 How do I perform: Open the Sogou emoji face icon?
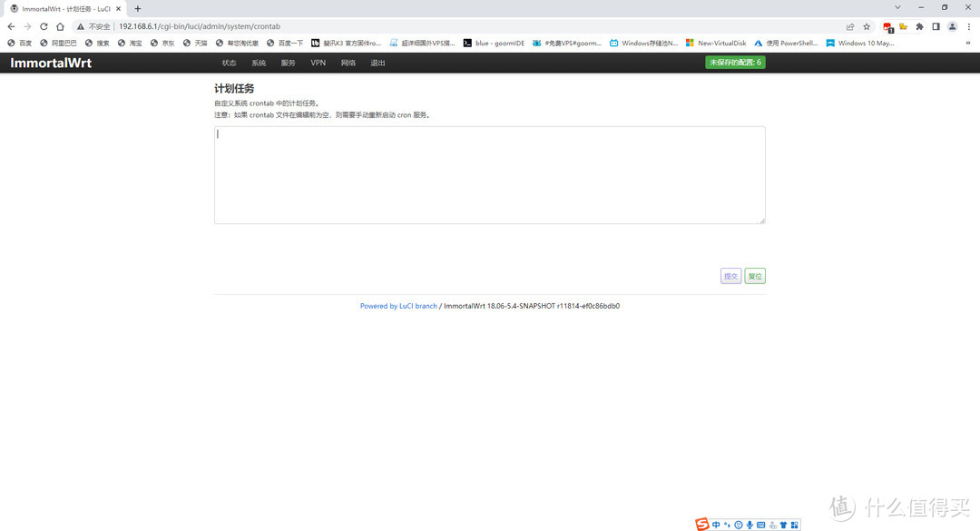pyautogui.click(x=739, y=525)
